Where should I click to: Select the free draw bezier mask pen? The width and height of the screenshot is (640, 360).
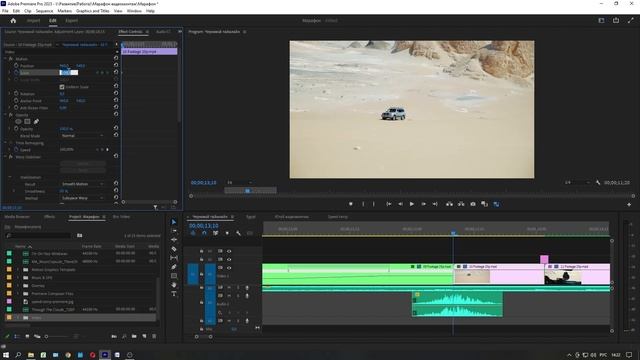click(36, 121)
